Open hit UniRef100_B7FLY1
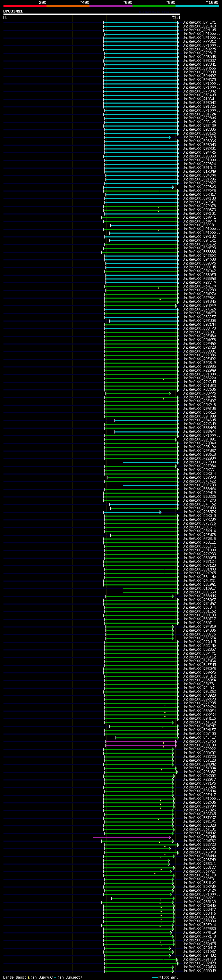Screen dimensions: 222x980 tap(199, 23)
